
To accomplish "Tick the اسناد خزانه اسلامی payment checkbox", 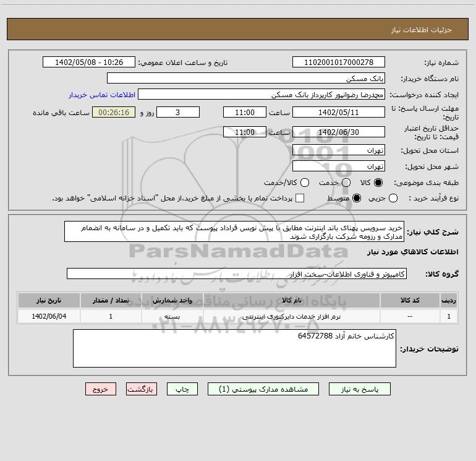I will pyautogui.click(x=300, y=198).
